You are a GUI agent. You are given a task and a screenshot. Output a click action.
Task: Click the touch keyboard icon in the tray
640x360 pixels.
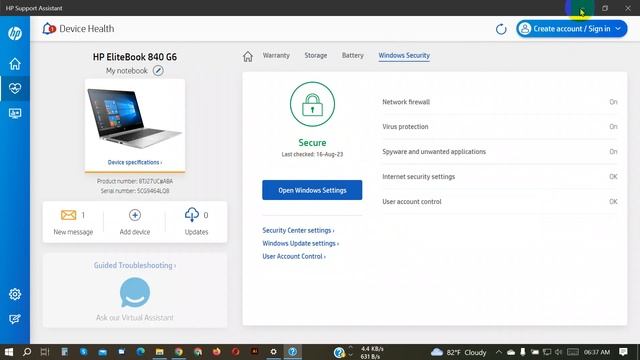point(573,352)
